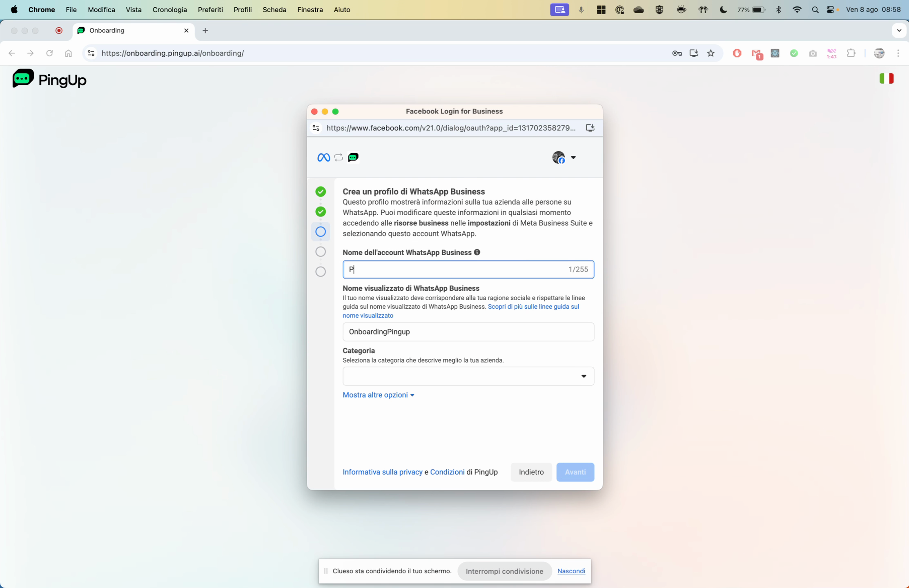Open the Informativa sulla privacy link
Image resolution: width=909 pixels, height=588 pixels.
click(382, 472)
